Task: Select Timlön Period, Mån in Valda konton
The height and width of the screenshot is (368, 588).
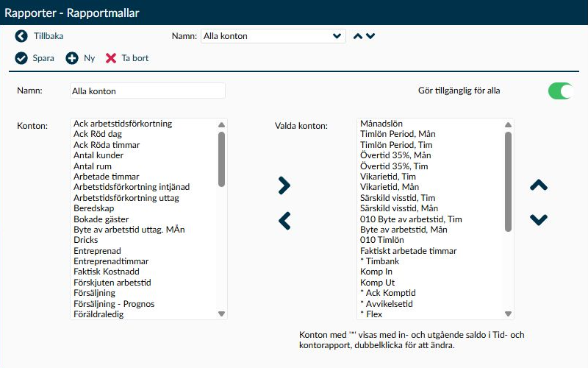Action: (398, 134)
